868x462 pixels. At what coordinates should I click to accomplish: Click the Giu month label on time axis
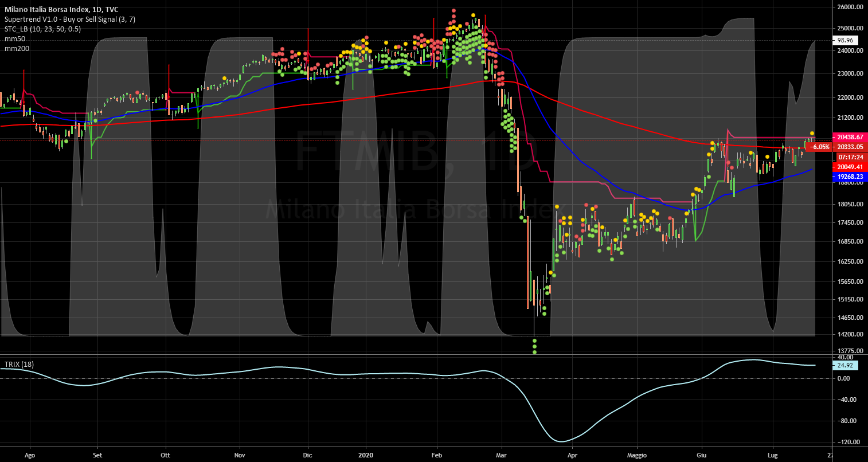pyautogui.click(x=702, y=455)
